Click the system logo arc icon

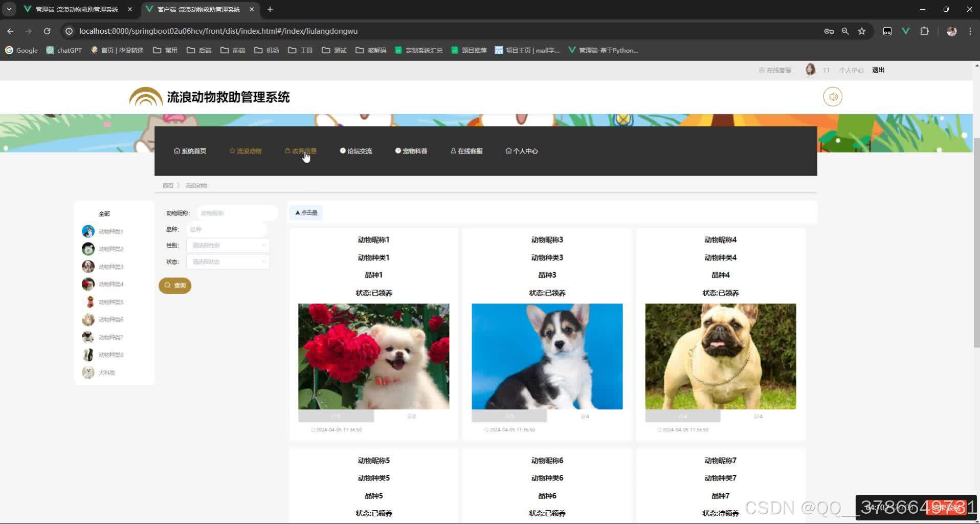pos(146,97)
